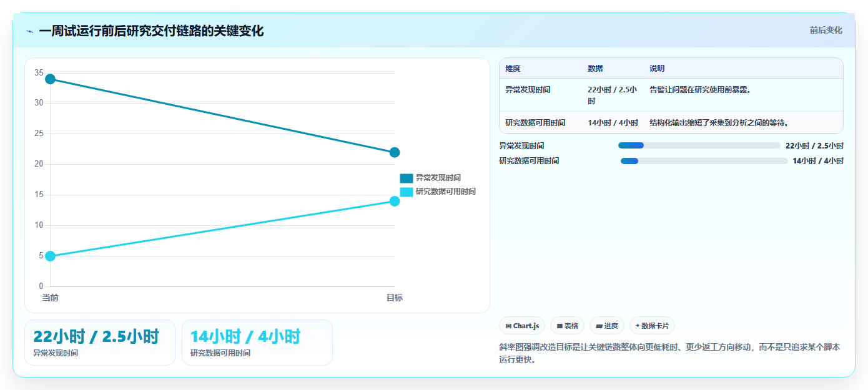
Task: Click the 异常发现时间 legend label
Action: pyautogui.click(x=438, y=178)
